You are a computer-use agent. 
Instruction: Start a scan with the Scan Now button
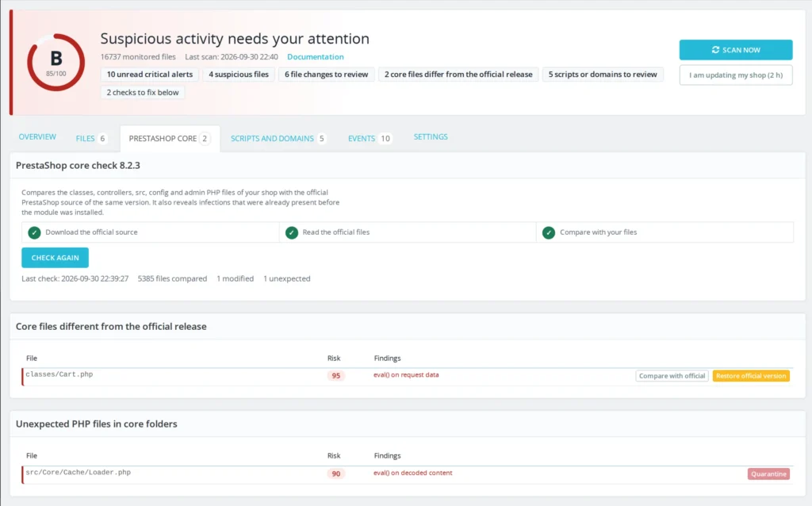(736, 50)
